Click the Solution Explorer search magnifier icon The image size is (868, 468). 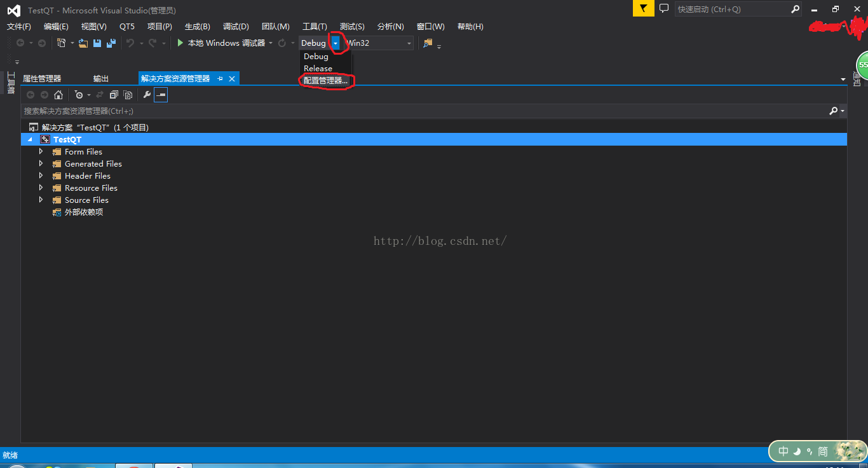[x=834, y=111]
